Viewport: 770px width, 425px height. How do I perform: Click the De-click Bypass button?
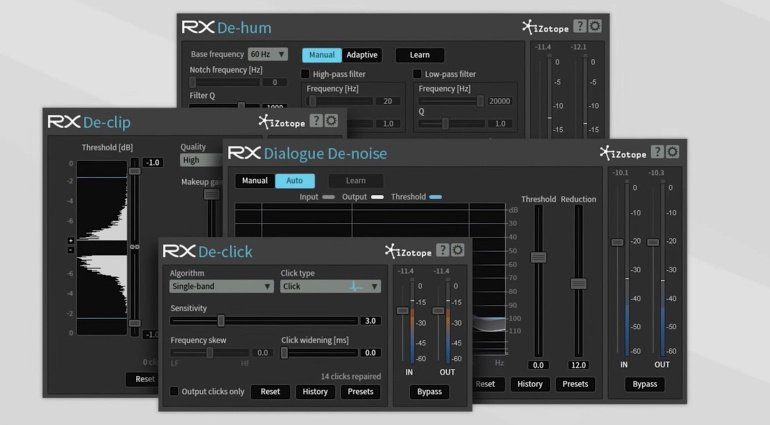click(429, 392)
